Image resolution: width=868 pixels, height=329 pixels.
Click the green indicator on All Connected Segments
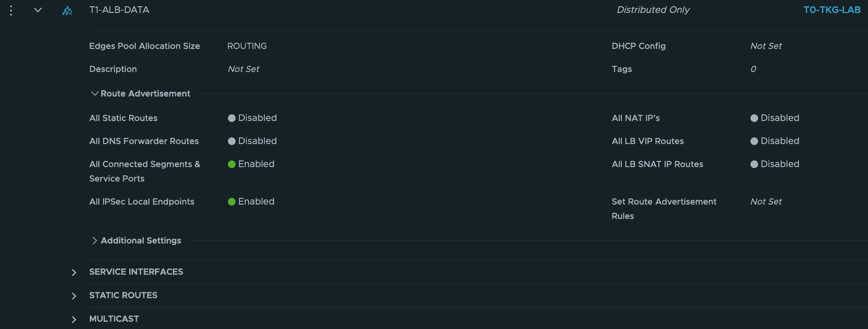(231, 164)
